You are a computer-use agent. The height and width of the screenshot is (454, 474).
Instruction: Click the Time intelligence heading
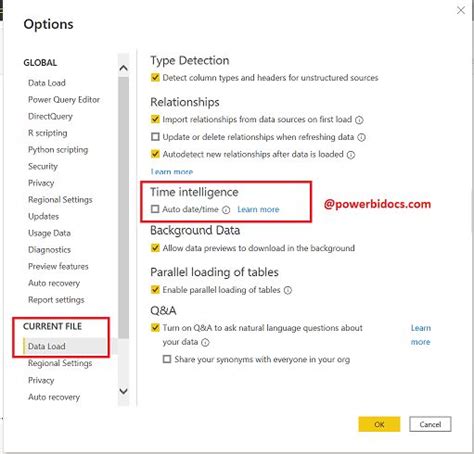(194, 192)
